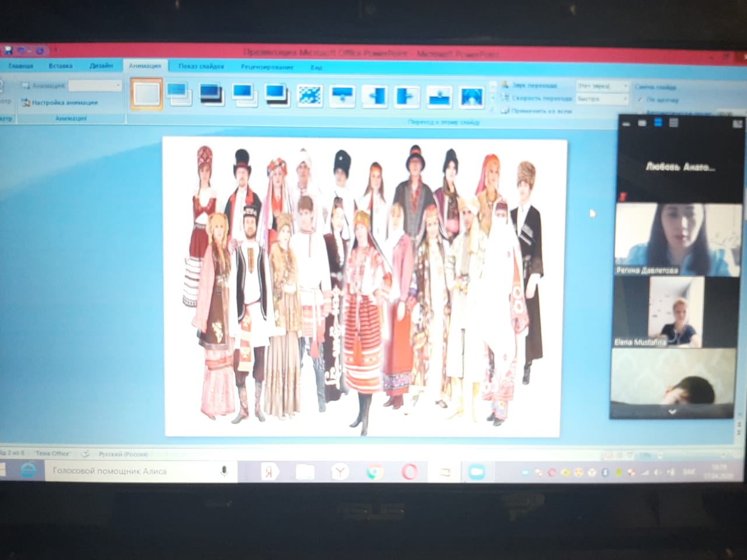747x560 pixels.
Task: Open File Explorer from the taskbar
Action: pyautogui.click(x=305, y=472)
